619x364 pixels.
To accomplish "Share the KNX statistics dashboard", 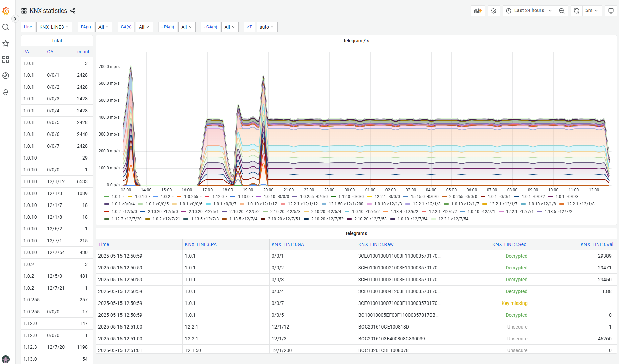I will pyautogui.click(x=73, y=11).
